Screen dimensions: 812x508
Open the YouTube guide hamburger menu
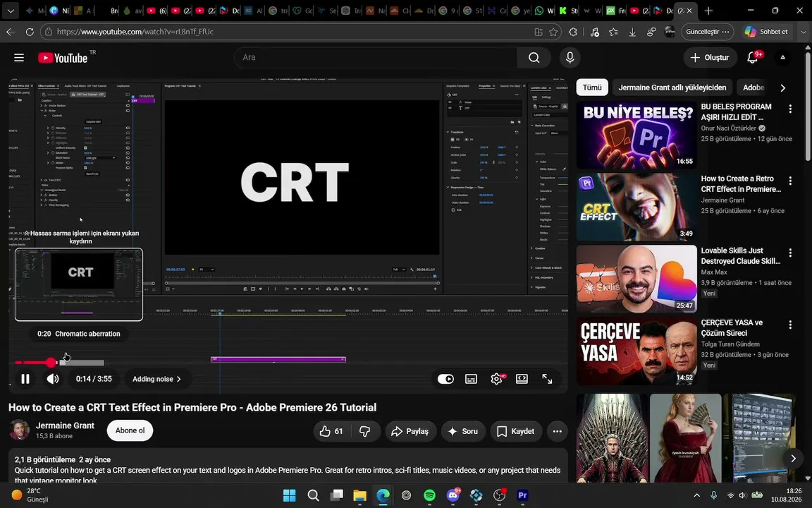pos(18,58)
